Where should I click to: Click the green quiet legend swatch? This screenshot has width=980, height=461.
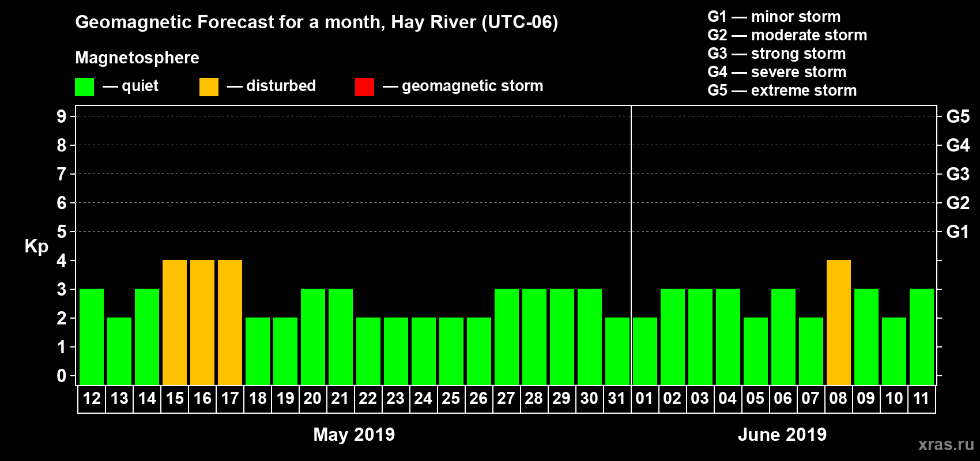click(x=84, y=87)
